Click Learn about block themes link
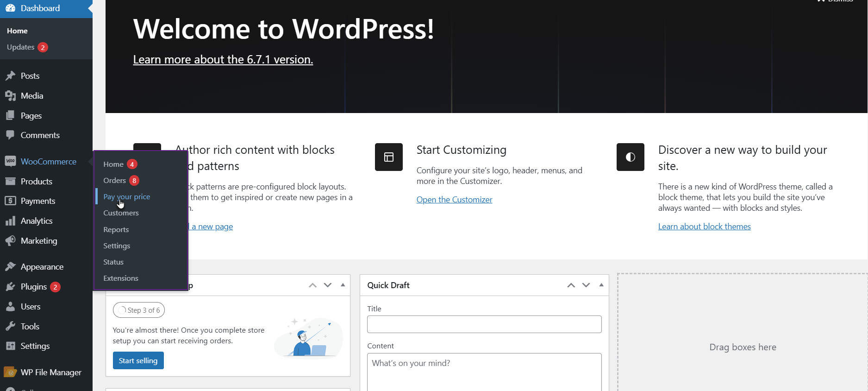Image resolution: width=868 pixels, height=391 pixels. click(x=705, y=227)
